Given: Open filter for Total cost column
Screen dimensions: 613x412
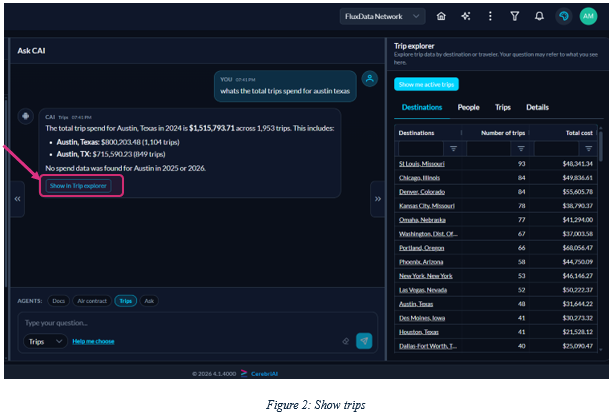Looking at the screenshot, I should point(588,149).
